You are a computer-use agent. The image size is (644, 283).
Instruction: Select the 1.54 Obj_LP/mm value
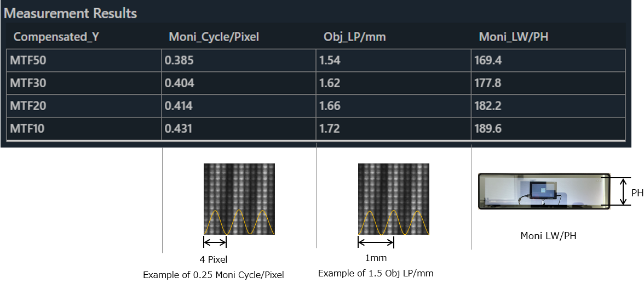[330, 61]
